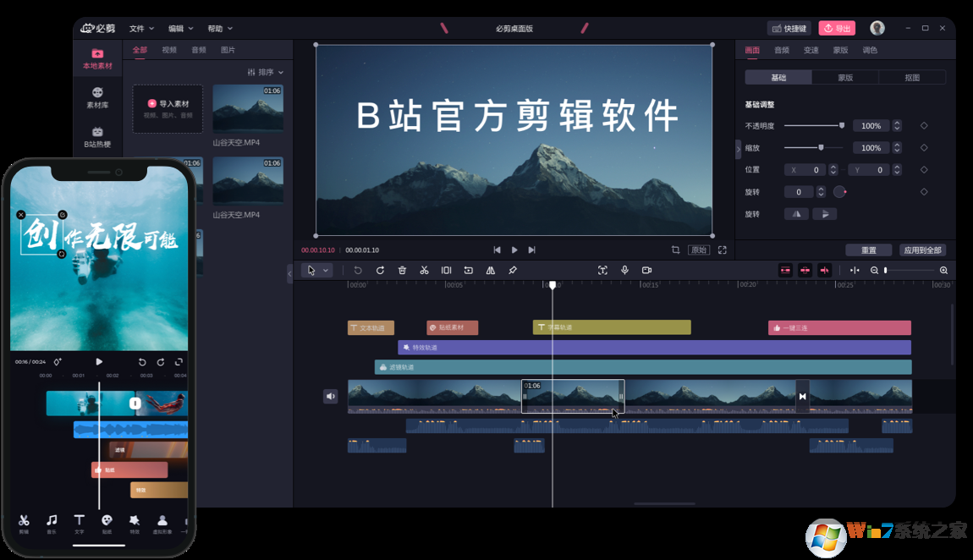The width and height of the screenshot is (973, 560).
Task: Click the 重置 reset button
Action: [869, 250]
